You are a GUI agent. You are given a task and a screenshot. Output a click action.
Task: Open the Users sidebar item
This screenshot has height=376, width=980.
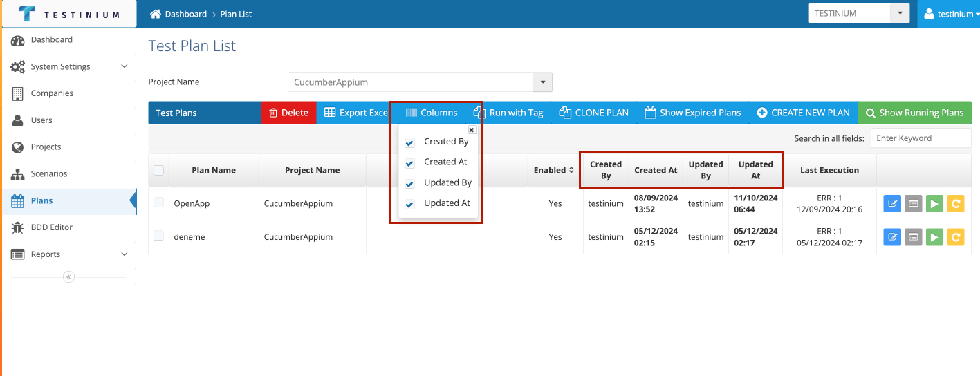(68, 120)
